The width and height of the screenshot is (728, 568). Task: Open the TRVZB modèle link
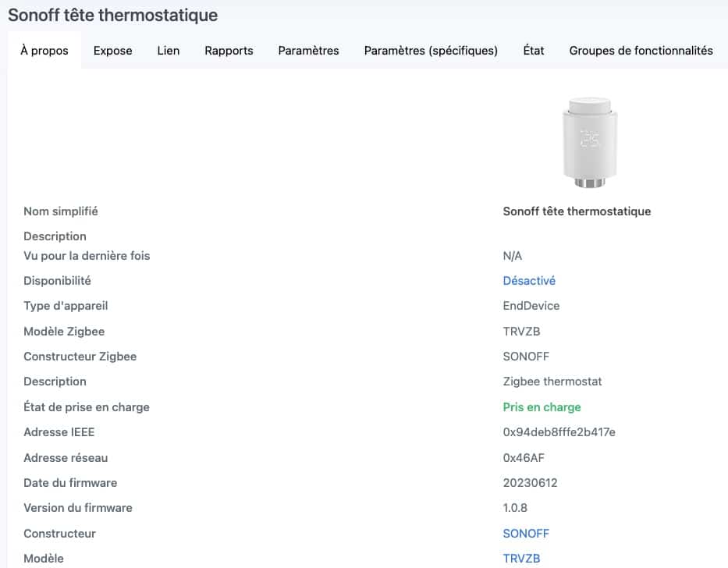pos(521,558)
